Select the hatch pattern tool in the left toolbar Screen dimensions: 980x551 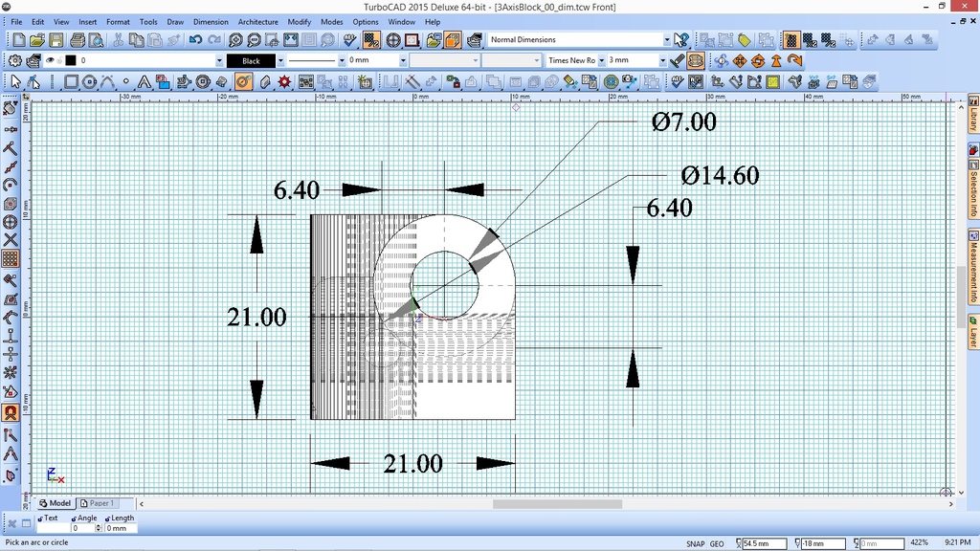(10, 258)
